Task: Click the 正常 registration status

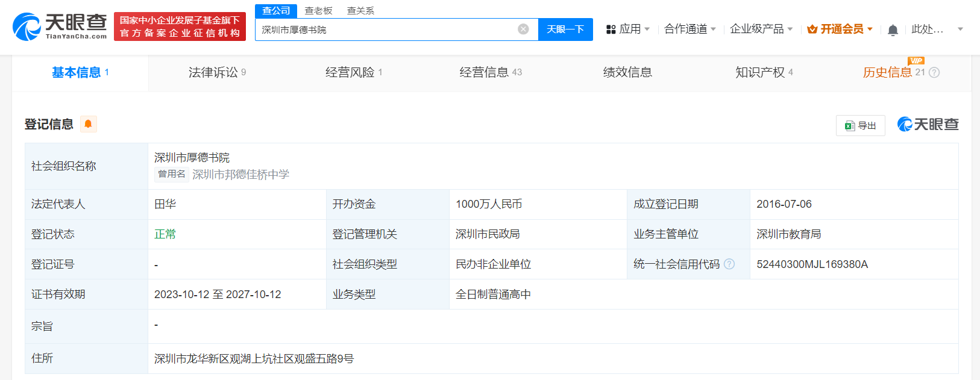Action: (x=165, y=234)
